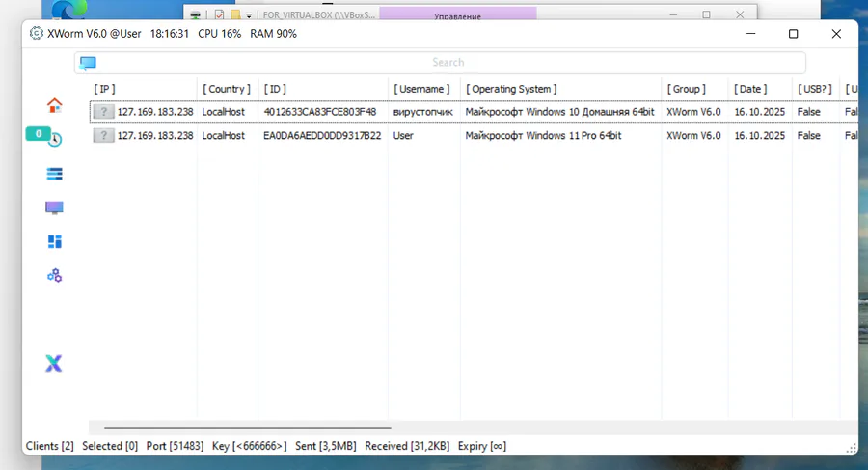868x470 pixels.
Task: Click the blue monitor icon beside Search
Action: 88,63
